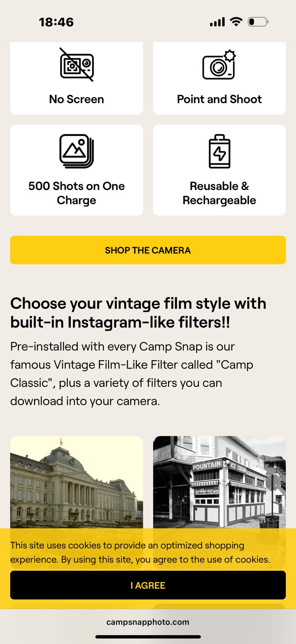This screenshot has width=296, height=644.
Task: Tap the battery level indicator in status bar
Action: tap(258, 22)
